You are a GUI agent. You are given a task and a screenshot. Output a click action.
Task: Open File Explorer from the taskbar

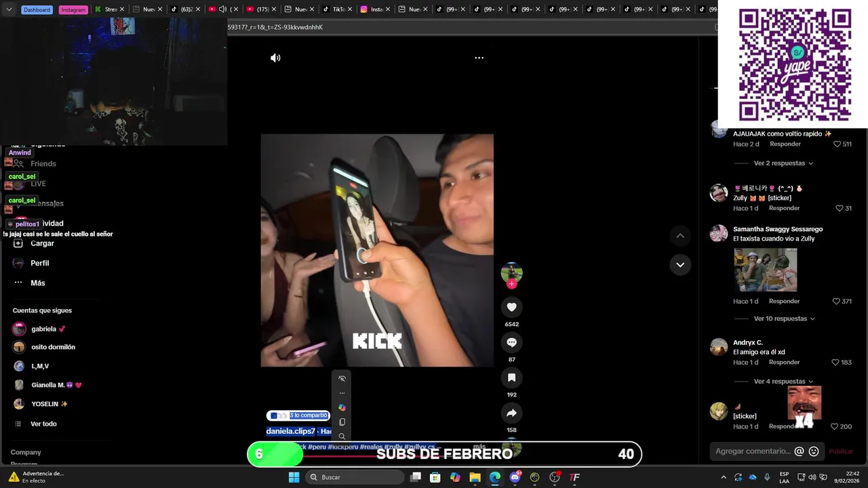[x=475, y=477]
